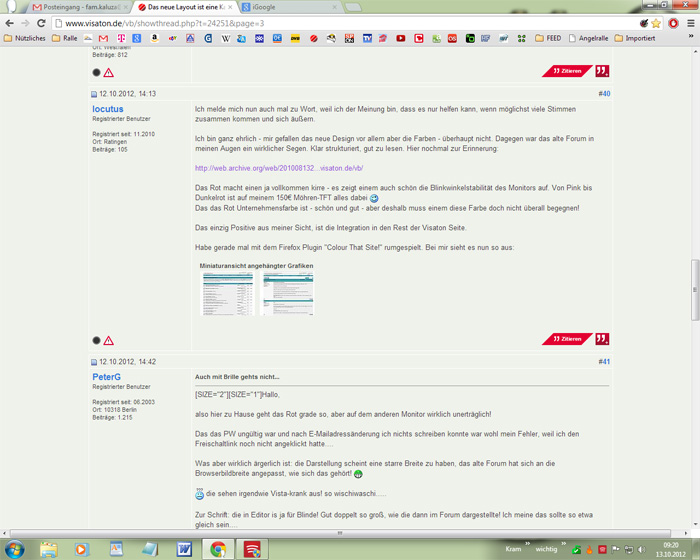The width and height of the screenshot is (700, 560).
Task: Open the Telekom T bookmark
Action: pyautogui.click(x=121, y=38)
